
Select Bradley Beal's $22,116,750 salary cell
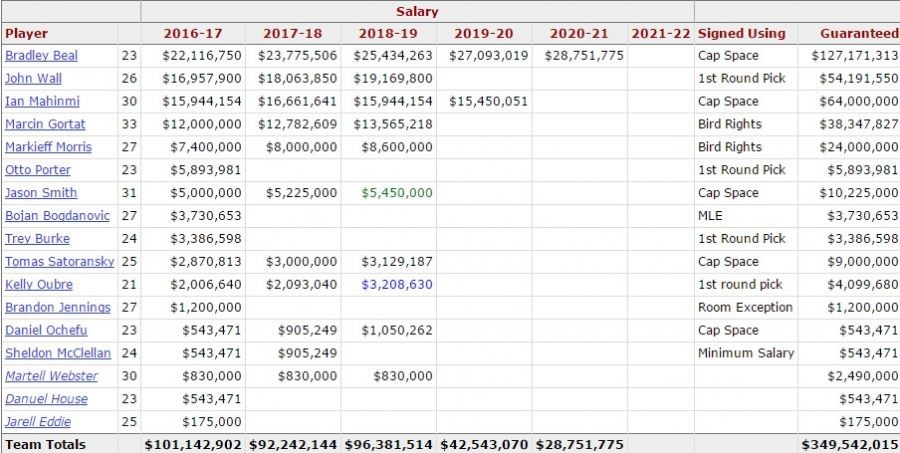[201, 56]
